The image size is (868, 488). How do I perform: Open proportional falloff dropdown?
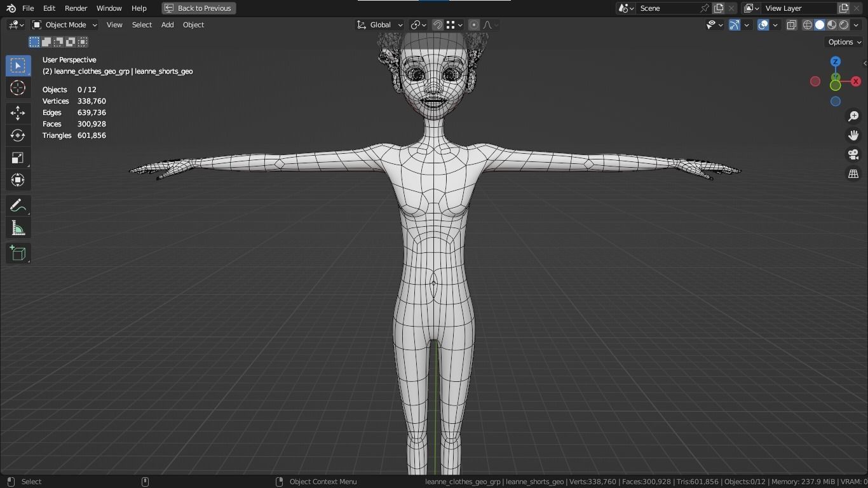pos(490,25)
